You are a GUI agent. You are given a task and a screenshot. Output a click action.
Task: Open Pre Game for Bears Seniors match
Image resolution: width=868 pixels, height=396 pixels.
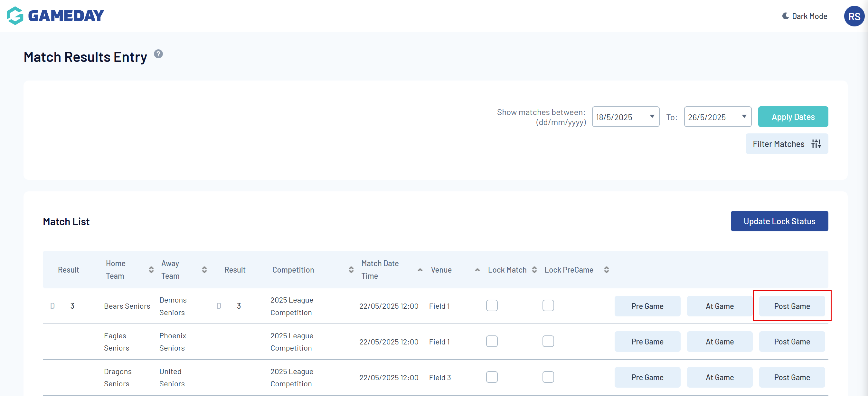(647, 306)
